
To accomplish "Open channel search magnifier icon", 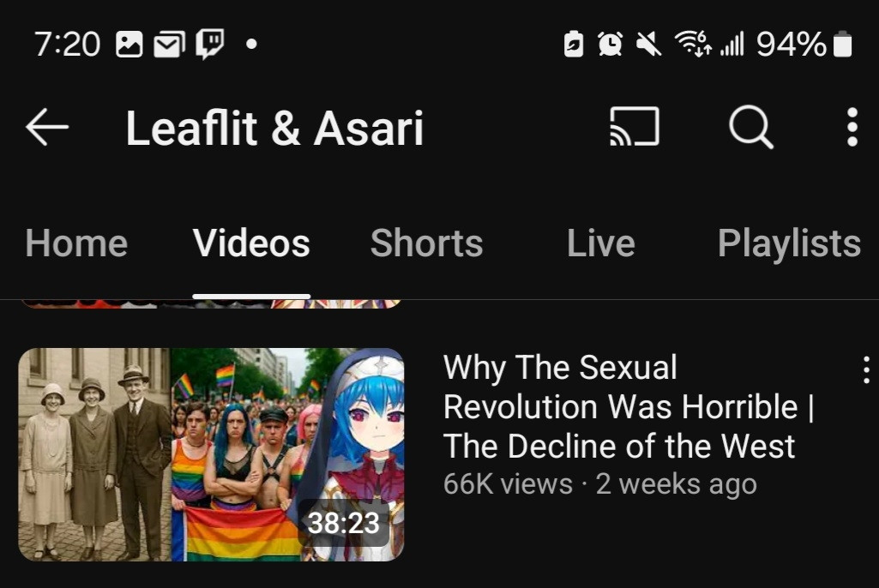I will pos(751,127).
